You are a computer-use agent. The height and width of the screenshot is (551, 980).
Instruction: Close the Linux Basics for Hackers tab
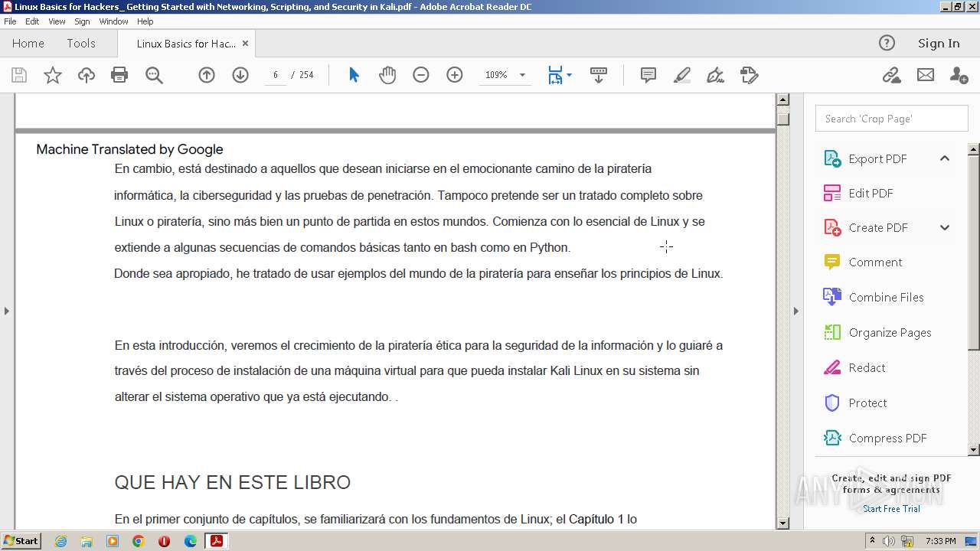[245, 43]
